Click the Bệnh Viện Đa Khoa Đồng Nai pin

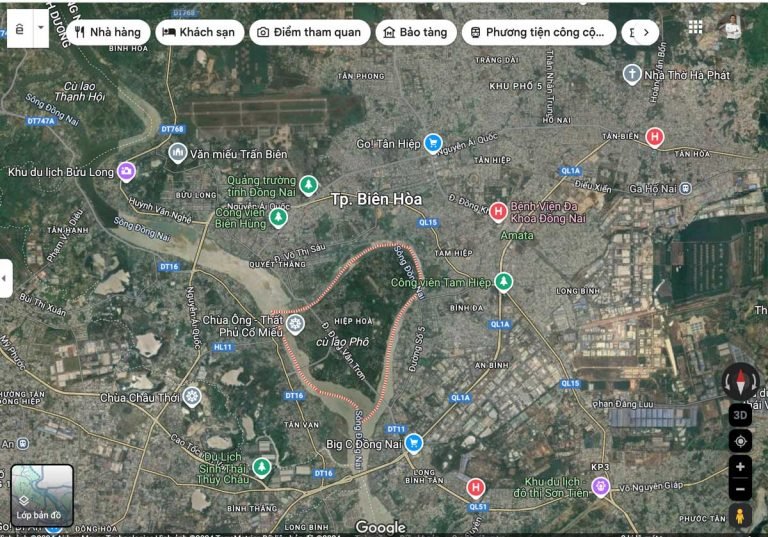coord(497,210)
